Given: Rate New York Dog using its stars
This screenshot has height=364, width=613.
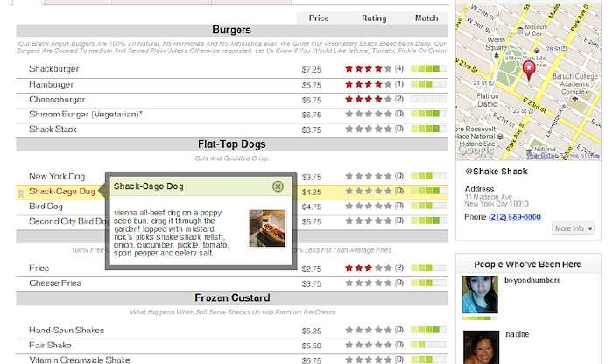Looking at the screenshot, I should click(369, 176).
